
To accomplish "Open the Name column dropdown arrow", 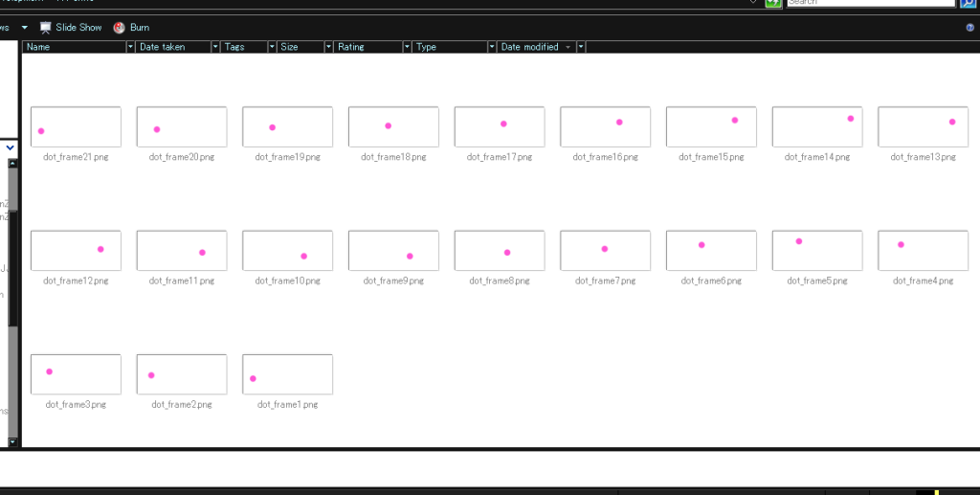I will (x=131, y=47).
